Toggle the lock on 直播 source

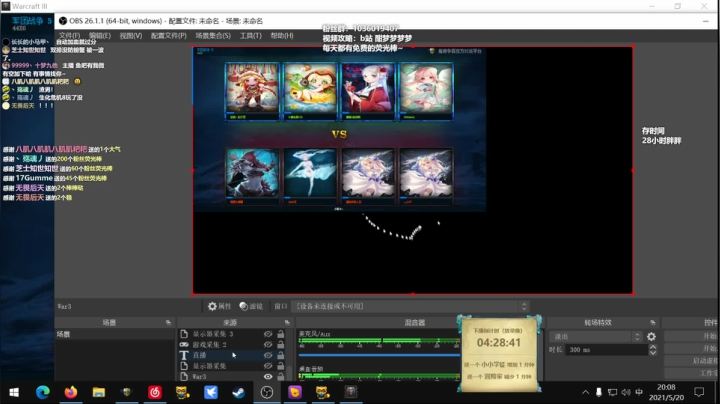(x=281, y=355)
